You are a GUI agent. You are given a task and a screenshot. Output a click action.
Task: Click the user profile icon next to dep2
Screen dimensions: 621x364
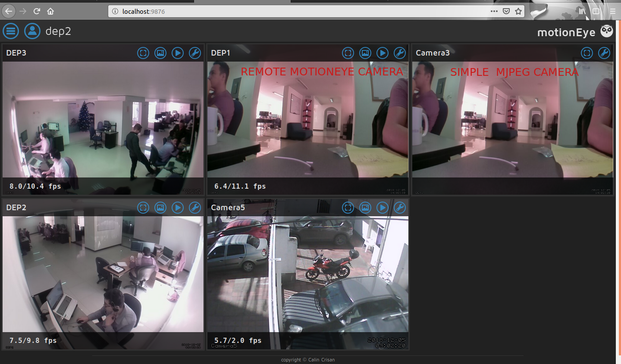coord(32,31)
